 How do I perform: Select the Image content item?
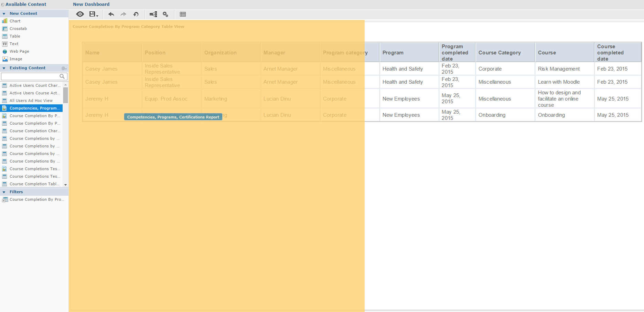coord(16,59)
